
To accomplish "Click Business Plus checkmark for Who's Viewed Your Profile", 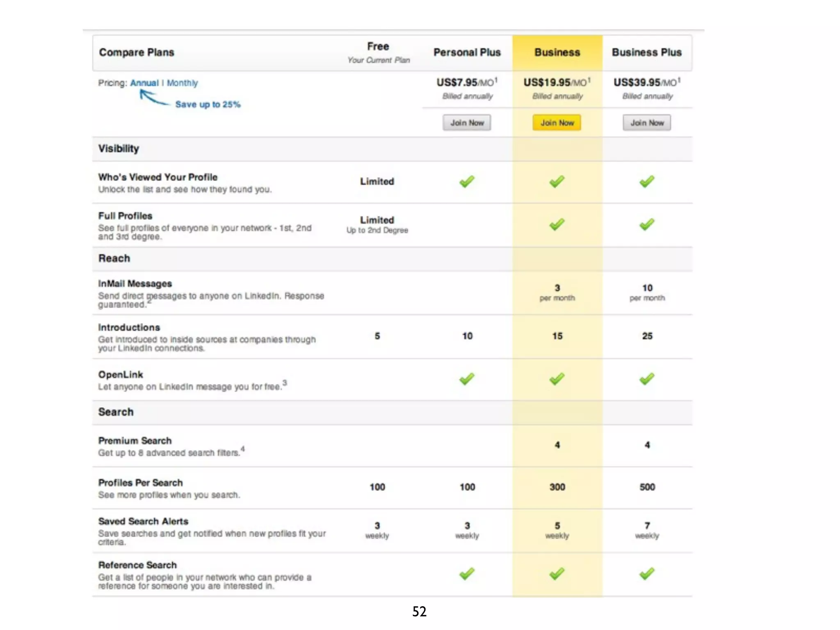I will click(647, 181).
